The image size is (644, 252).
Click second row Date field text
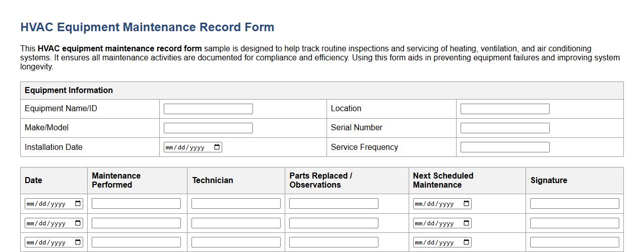[46, 223]
